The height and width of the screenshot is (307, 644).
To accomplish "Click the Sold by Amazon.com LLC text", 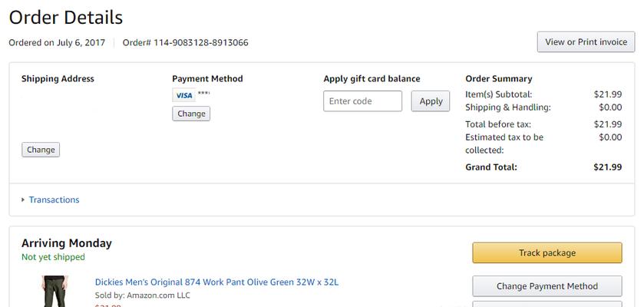I will tap(143, 295).
